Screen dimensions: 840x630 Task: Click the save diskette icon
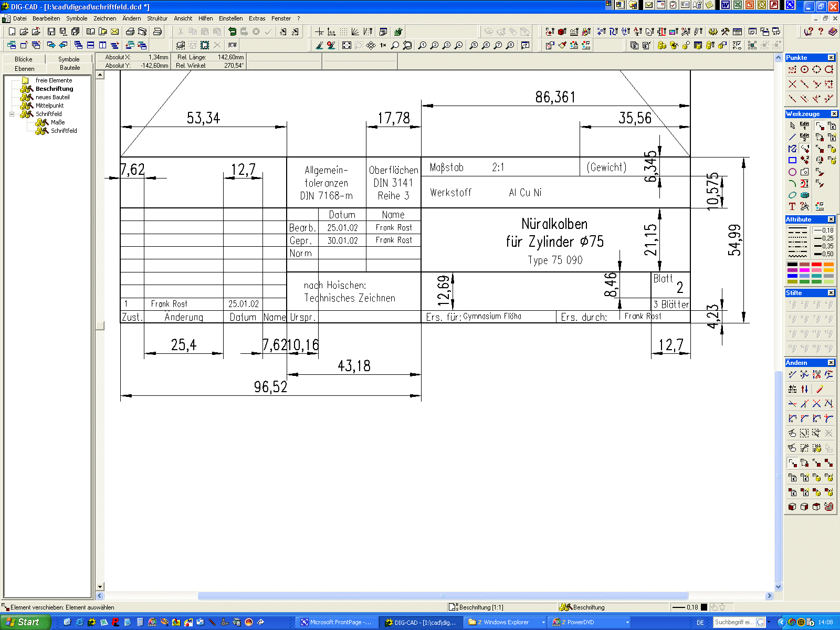coord(51,32)
